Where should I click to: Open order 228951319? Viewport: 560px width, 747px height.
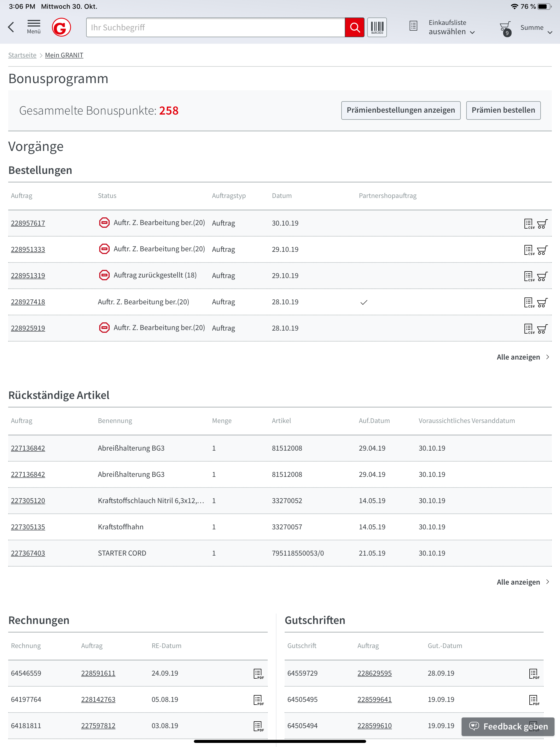(28, 276)
